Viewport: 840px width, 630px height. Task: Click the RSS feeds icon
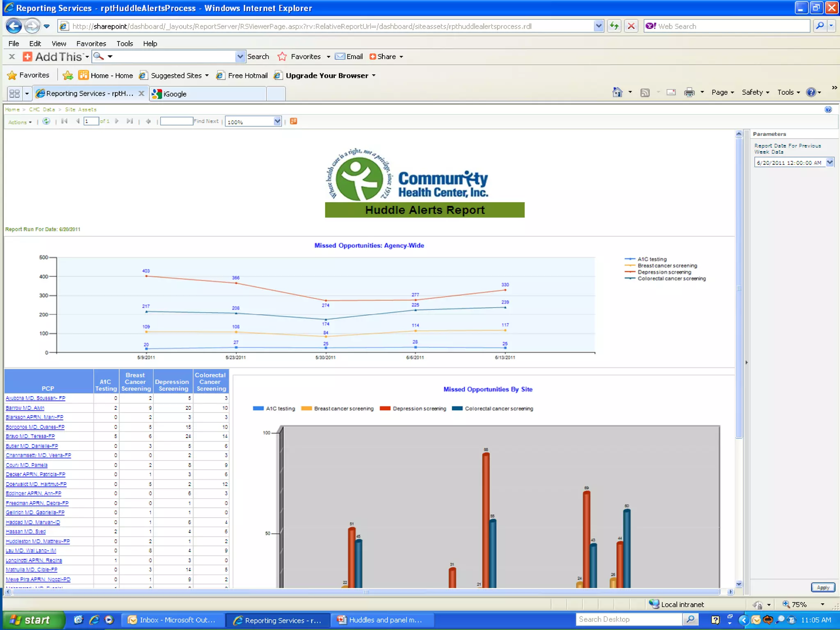(645, 93)
